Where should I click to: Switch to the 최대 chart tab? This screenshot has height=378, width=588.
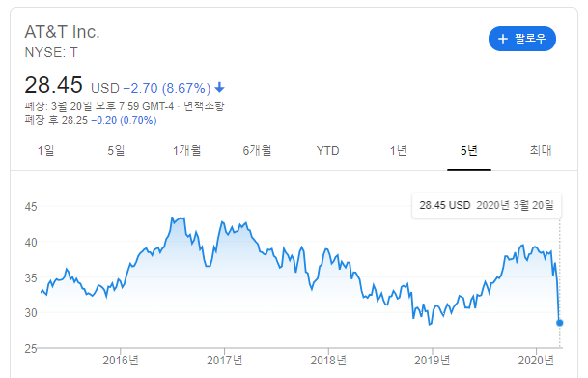click(x=541, y=151)
